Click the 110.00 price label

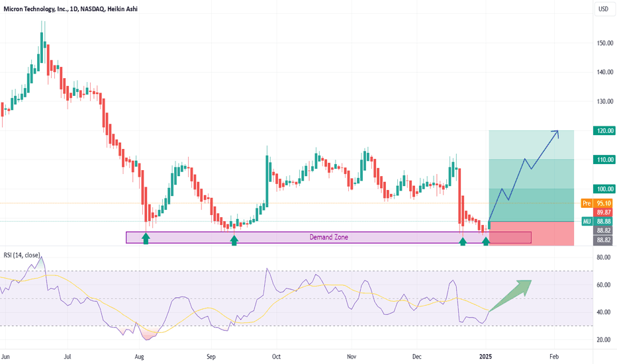[x=604, y=159]
